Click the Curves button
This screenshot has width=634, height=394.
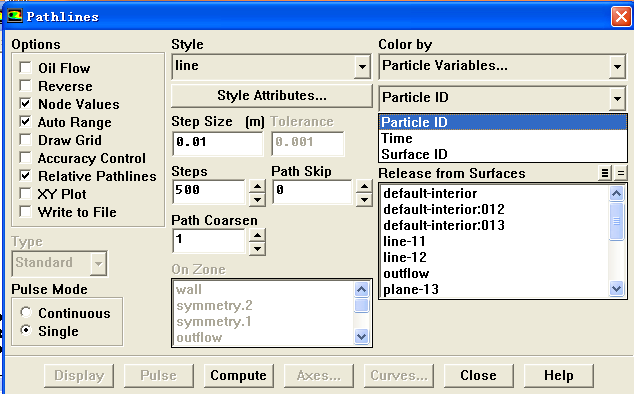(399, 375)
